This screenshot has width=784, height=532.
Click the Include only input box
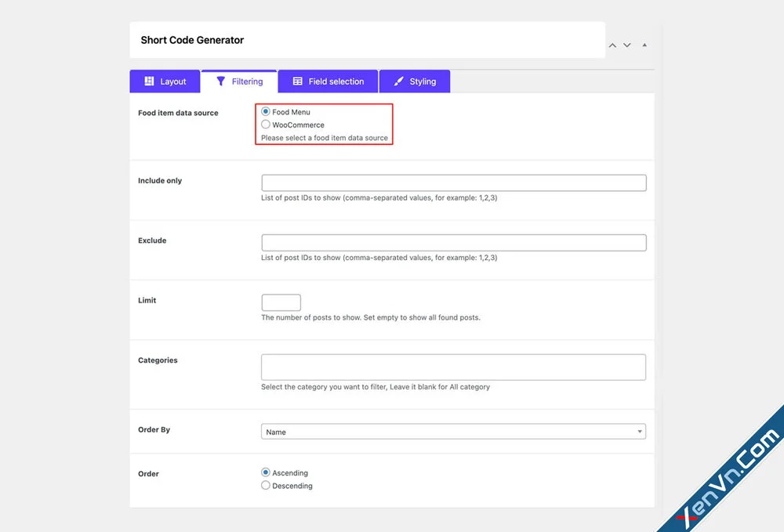coord(453,182)
